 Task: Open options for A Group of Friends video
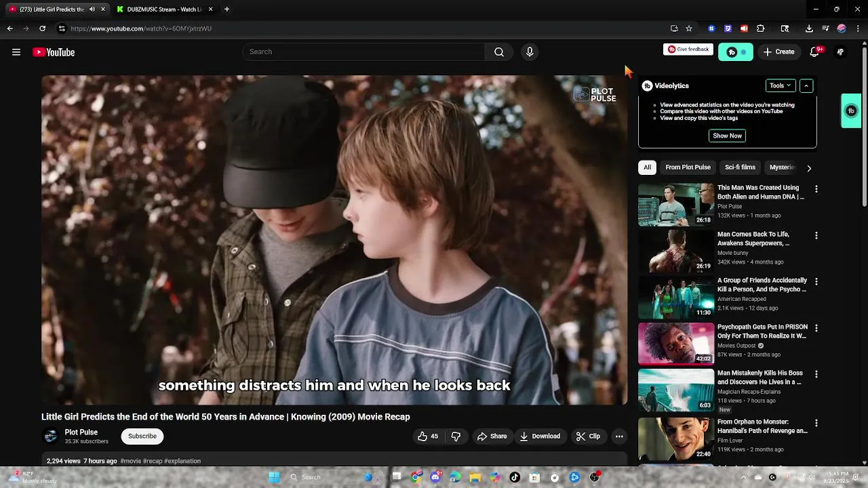pos(816,282)
